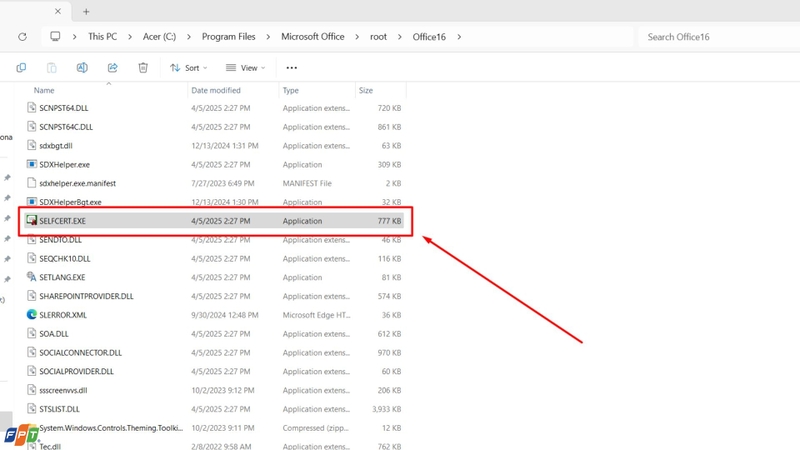The height and width of the screenshot is (450, 800).
Task: Click the ssscreenvvs.dll file icon
Action: coord(32,390)
